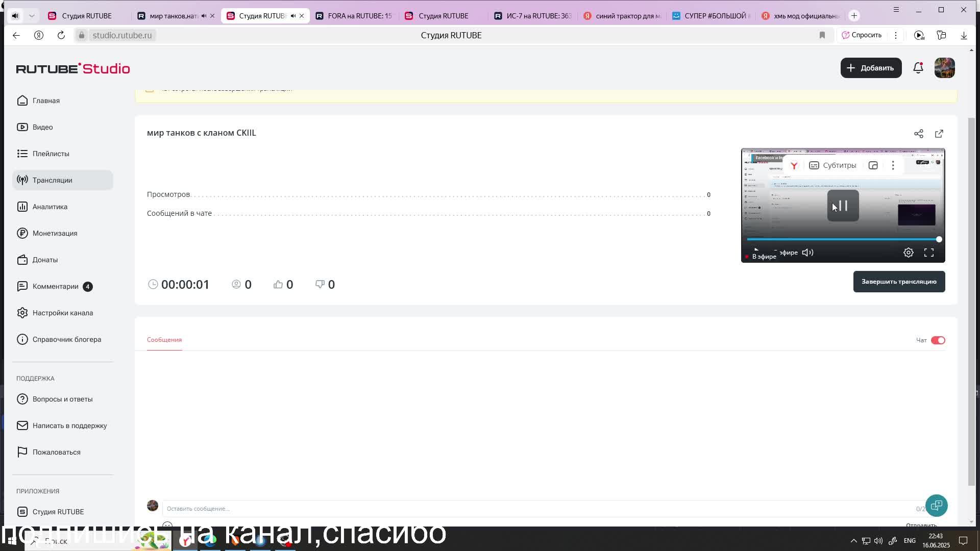Switch to the FORA на RUTUBE tab
This screenshot has height=551, width=980.
[354, 16]
